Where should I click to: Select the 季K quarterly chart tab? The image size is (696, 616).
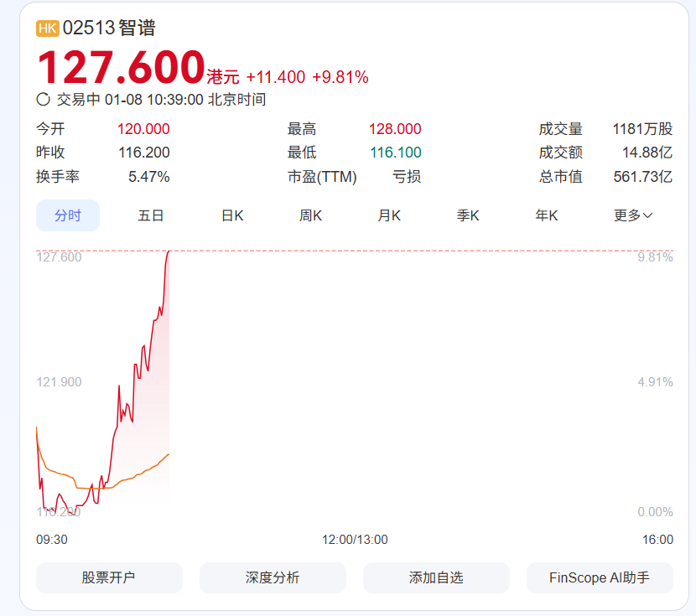(468, 215)
